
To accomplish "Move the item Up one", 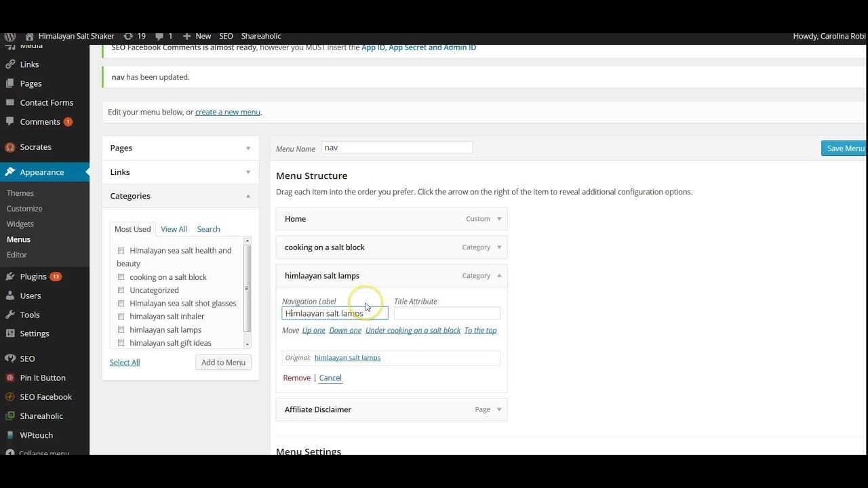I will (314, 331).
